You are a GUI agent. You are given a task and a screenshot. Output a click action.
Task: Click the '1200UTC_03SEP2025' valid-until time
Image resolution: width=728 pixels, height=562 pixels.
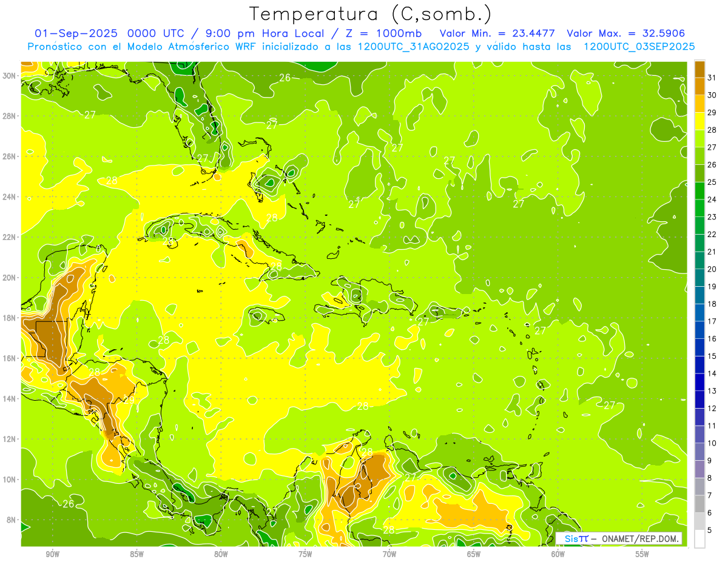(x=639, y=47)
